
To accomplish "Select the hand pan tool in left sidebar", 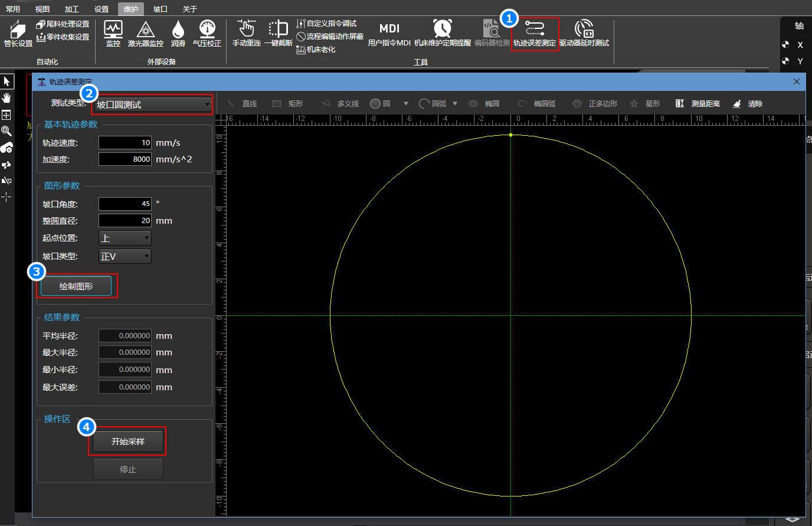I will 6,97.
